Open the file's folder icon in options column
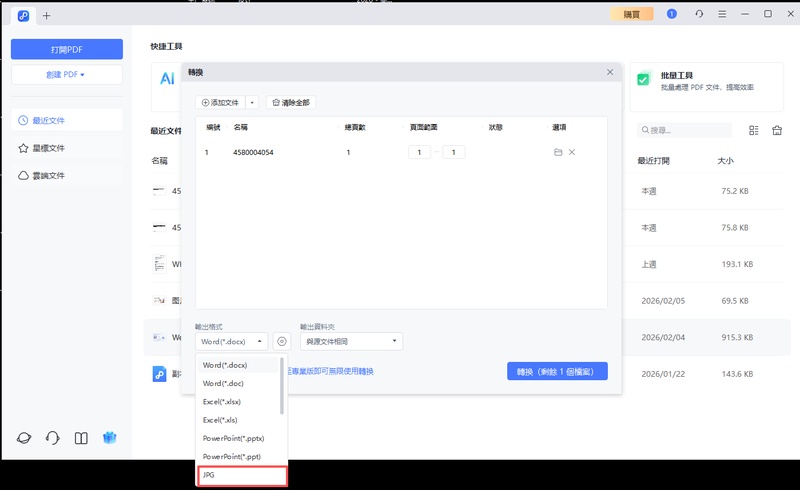Screen dimensions: 800x490 (x=557, y=152)
